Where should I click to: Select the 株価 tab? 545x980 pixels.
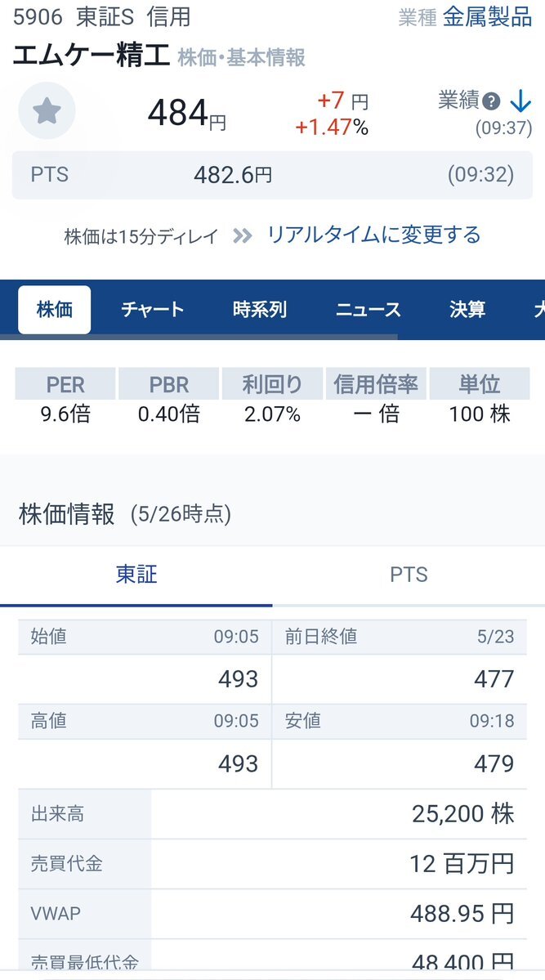pyautogui.click(x=55, y=310)
